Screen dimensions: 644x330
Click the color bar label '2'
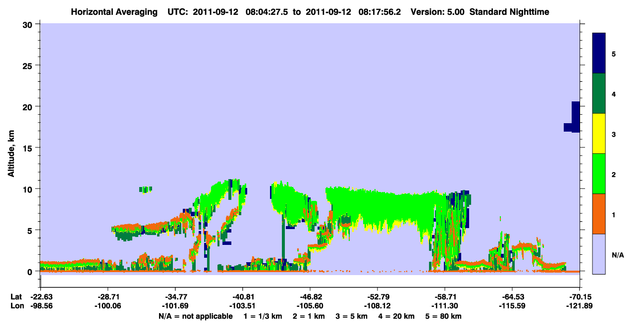click(x=614, y=174)
